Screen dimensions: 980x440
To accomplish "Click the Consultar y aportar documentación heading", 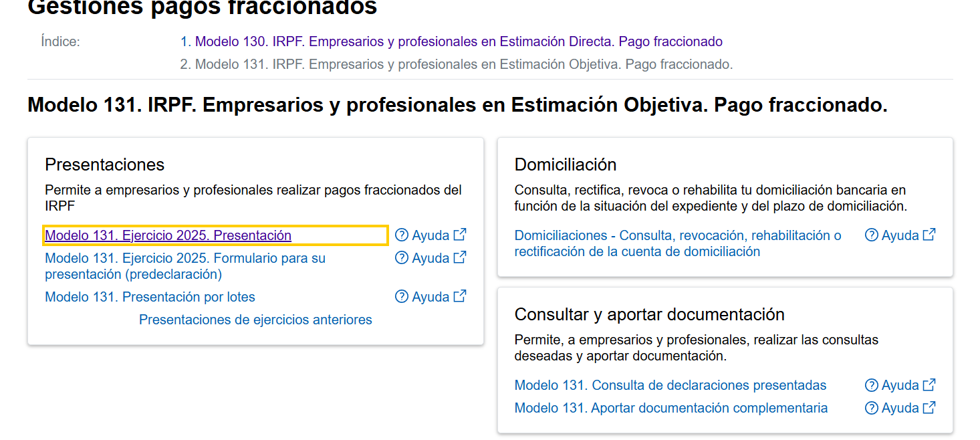I will tap(650, 314).
